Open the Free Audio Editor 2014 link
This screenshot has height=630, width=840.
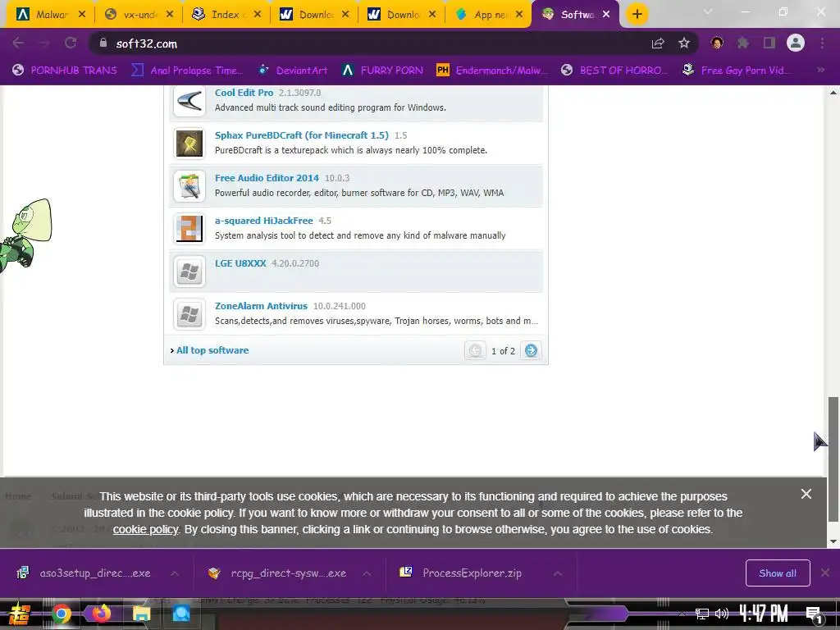tap(267, 178)
